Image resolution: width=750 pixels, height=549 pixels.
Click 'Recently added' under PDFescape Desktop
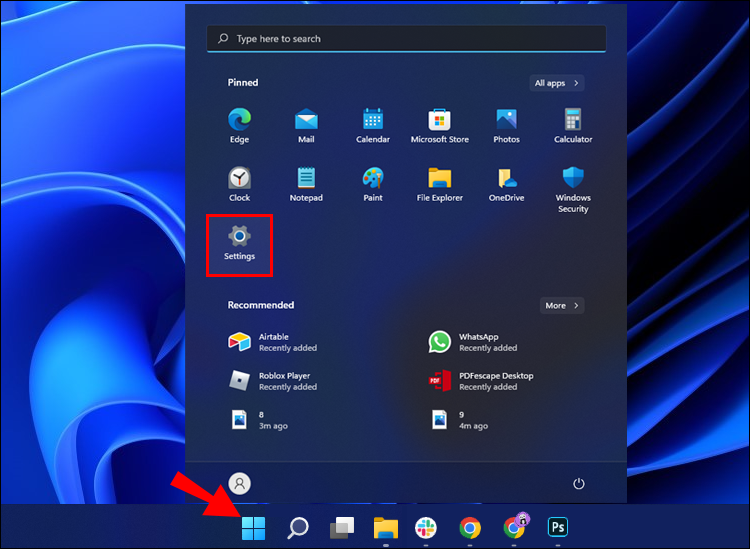click(x=488, y=387)
